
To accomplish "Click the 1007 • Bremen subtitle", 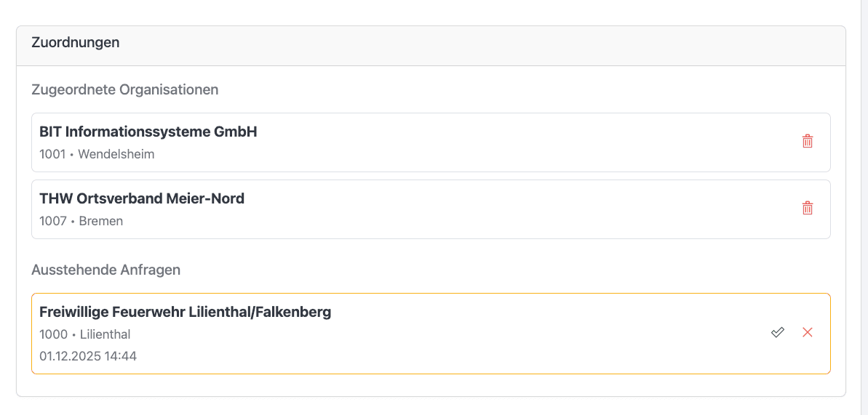I will (81, 221).
